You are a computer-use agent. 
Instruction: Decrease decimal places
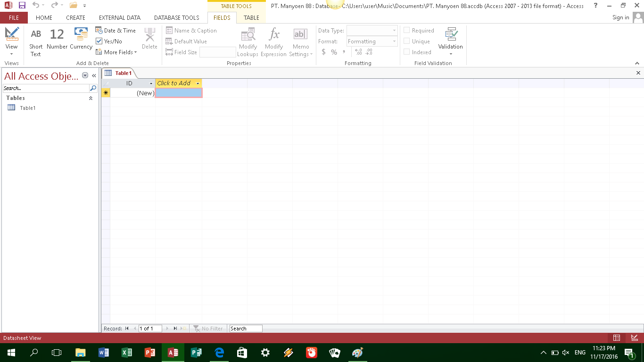coord(369,52)
